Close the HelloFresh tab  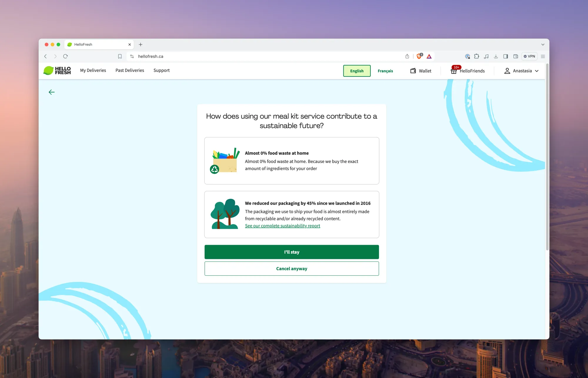point(130,44)
